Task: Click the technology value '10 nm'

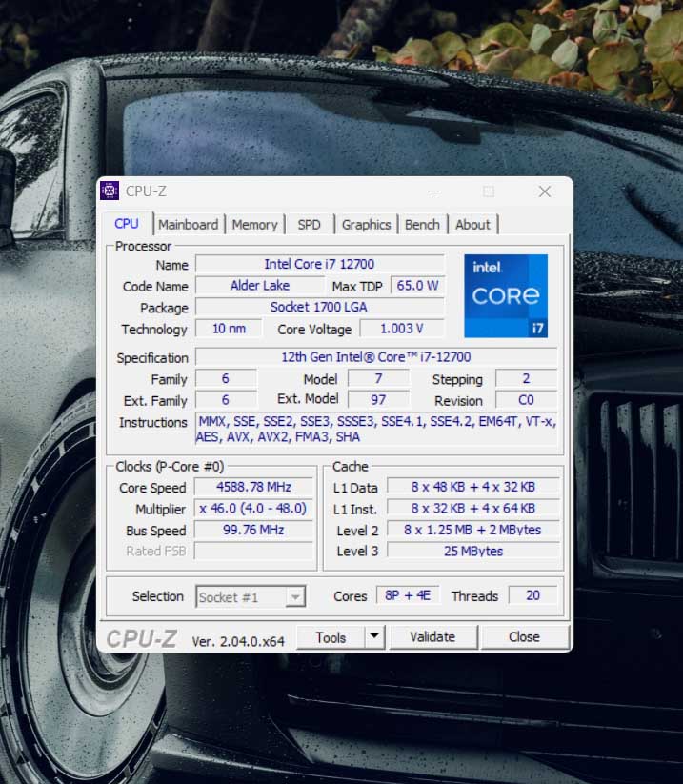Action: click(x=229, y=329)
